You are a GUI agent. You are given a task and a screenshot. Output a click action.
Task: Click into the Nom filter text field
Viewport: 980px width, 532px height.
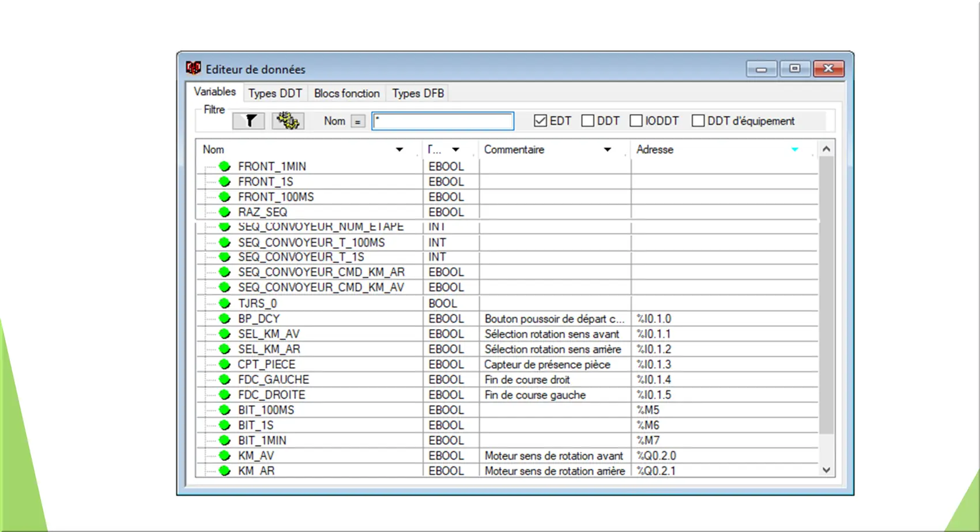click(x=442, y=121)
